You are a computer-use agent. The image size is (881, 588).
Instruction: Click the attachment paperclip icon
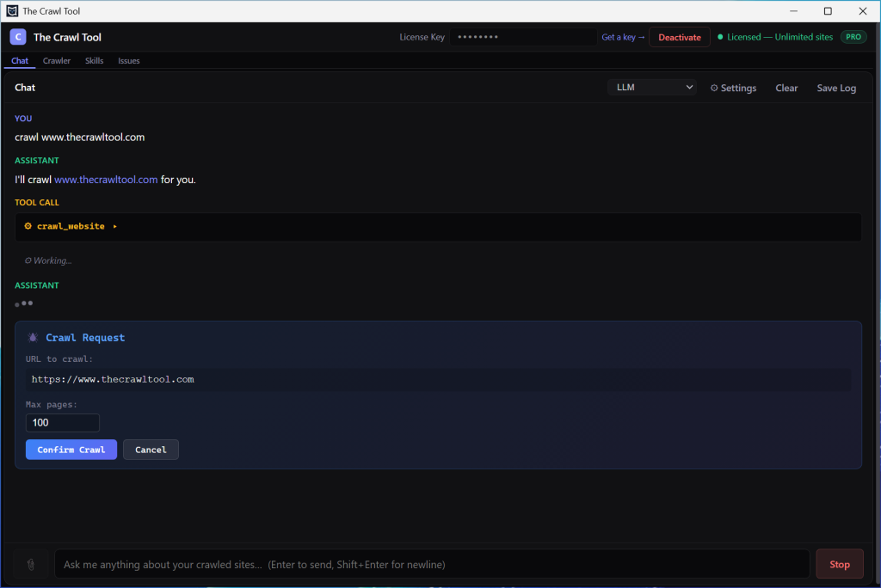[x=31, y=565]
